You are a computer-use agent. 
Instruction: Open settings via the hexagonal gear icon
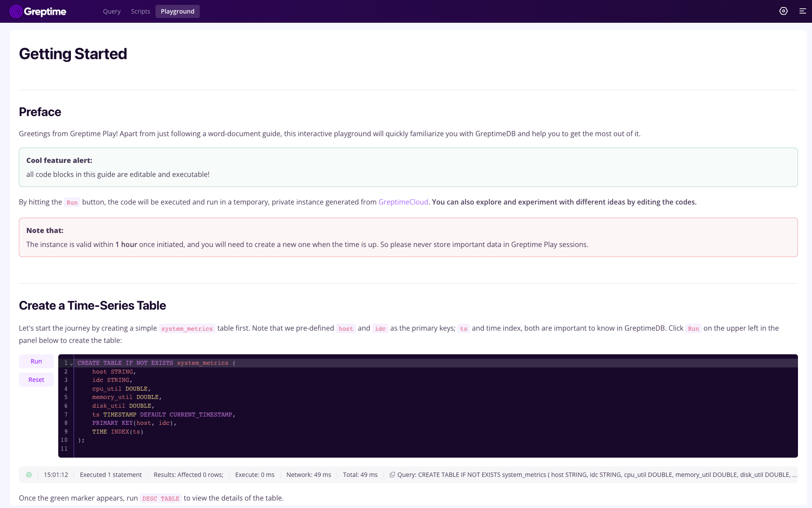784,11
